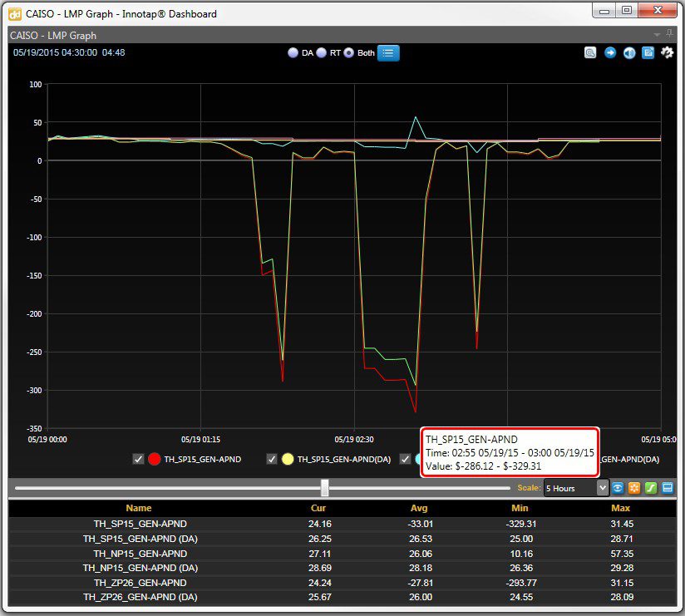
Task: Sort by the Max column header
Action: click(621, 508)
